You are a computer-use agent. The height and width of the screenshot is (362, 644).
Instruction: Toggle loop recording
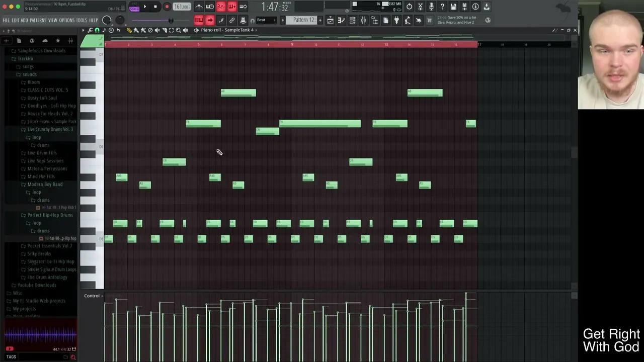243,7
